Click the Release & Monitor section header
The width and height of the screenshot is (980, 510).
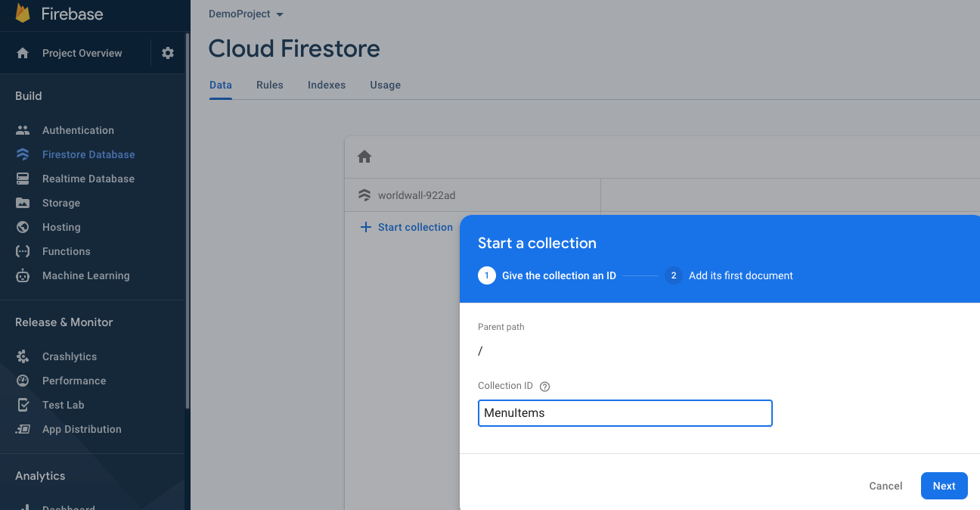64,322
